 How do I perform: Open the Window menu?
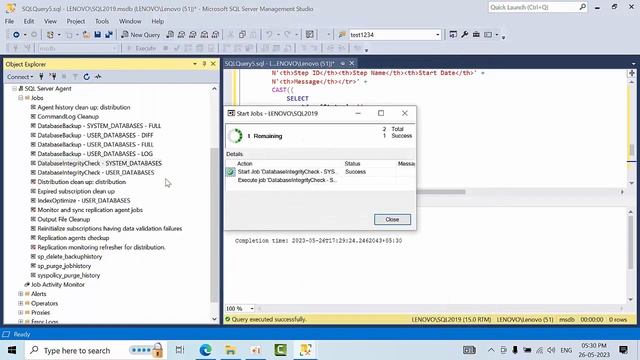pos(130,21)
